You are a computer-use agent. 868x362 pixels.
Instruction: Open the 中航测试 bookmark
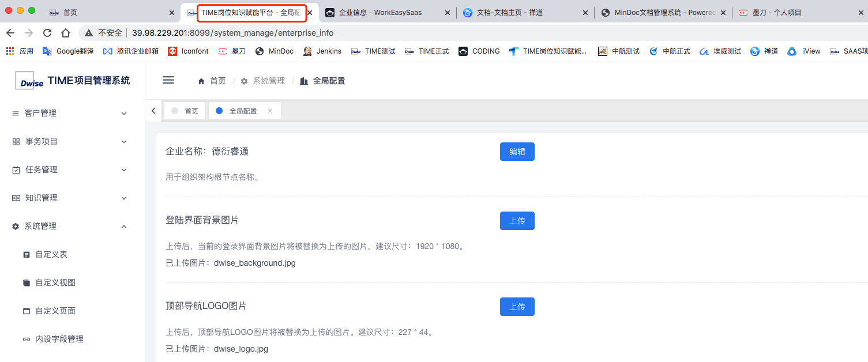[x=619, y=51]
